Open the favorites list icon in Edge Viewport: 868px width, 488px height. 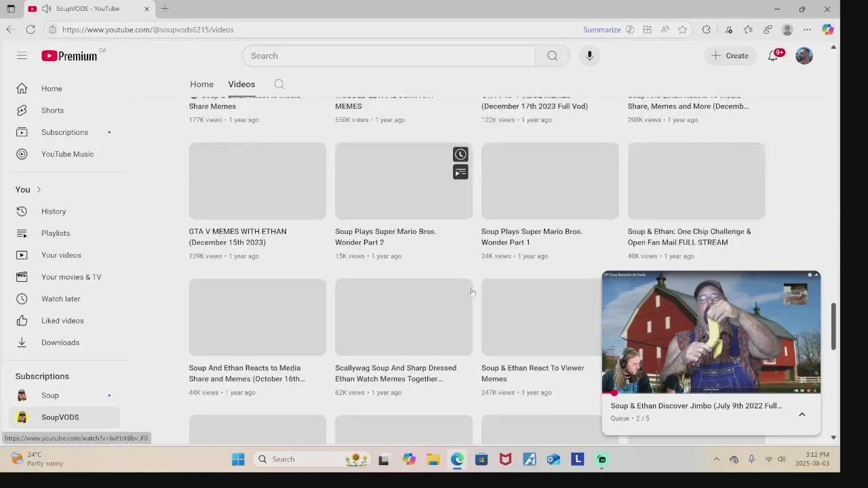(x=748, y=29)
